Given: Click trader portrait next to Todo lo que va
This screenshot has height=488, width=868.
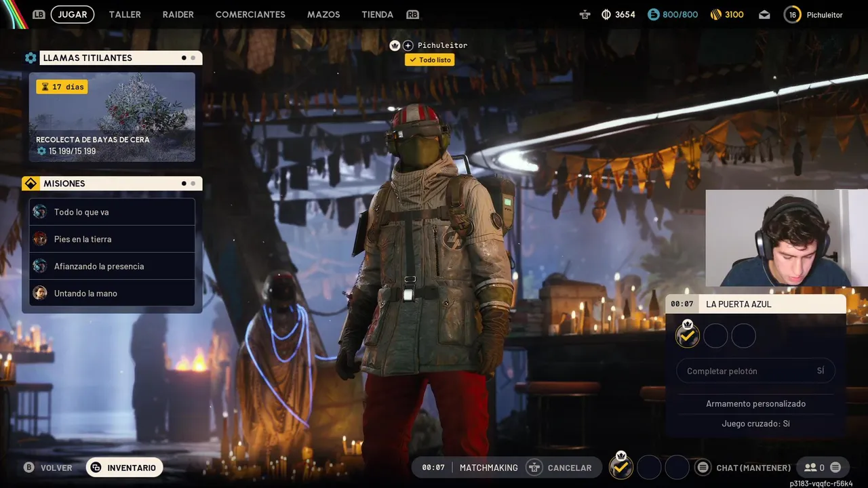Looking at the screenshot, I should [x=40, y=211].
